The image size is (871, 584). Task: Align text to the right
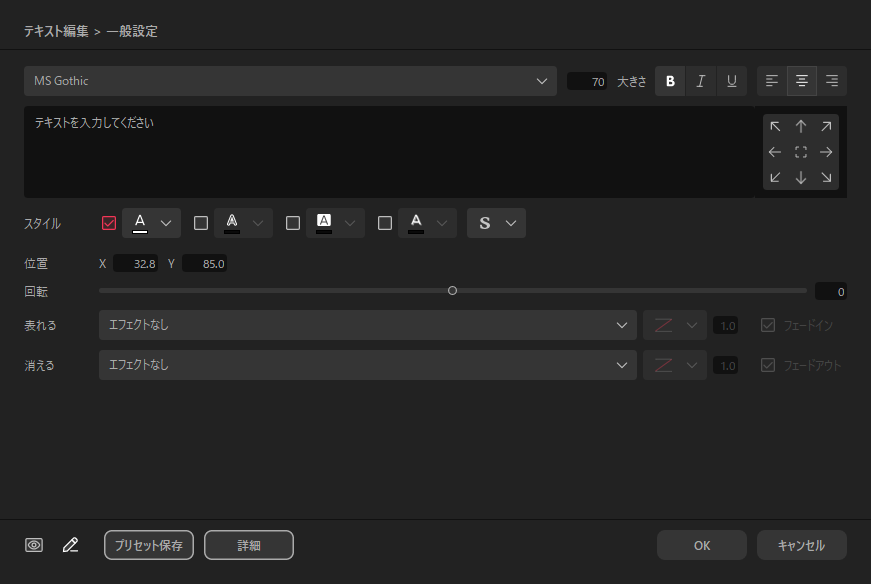point(831,82)
